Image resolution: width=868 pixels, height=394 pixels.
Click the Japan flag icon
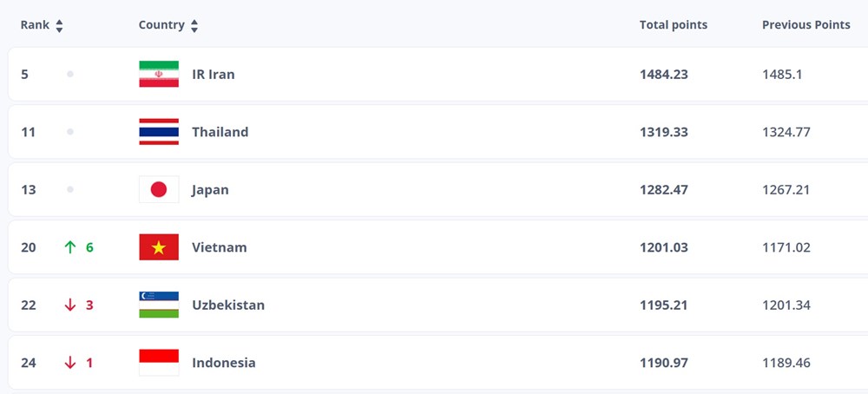point(159,189)
